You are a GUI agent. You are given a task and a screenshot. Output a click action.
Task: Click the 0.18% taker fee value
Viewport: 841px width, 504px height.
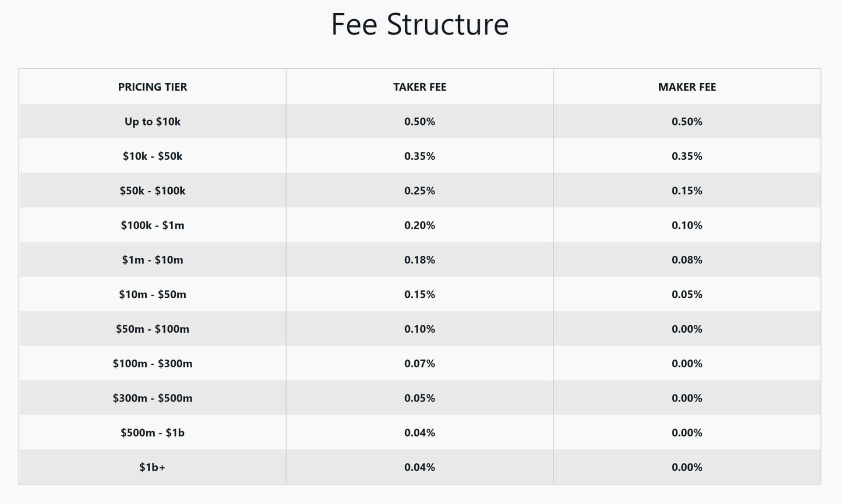420,260
